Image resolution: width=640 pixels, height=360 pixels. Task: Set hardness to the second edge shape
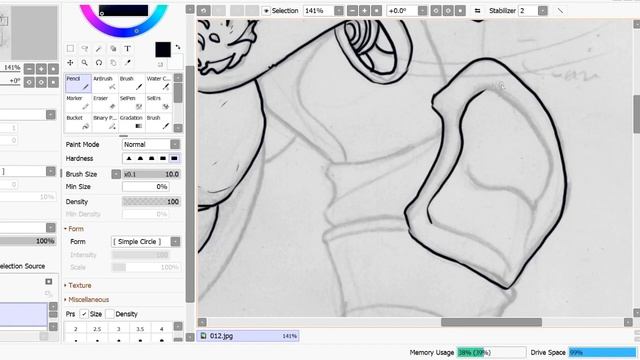click(x=140, y=158)
